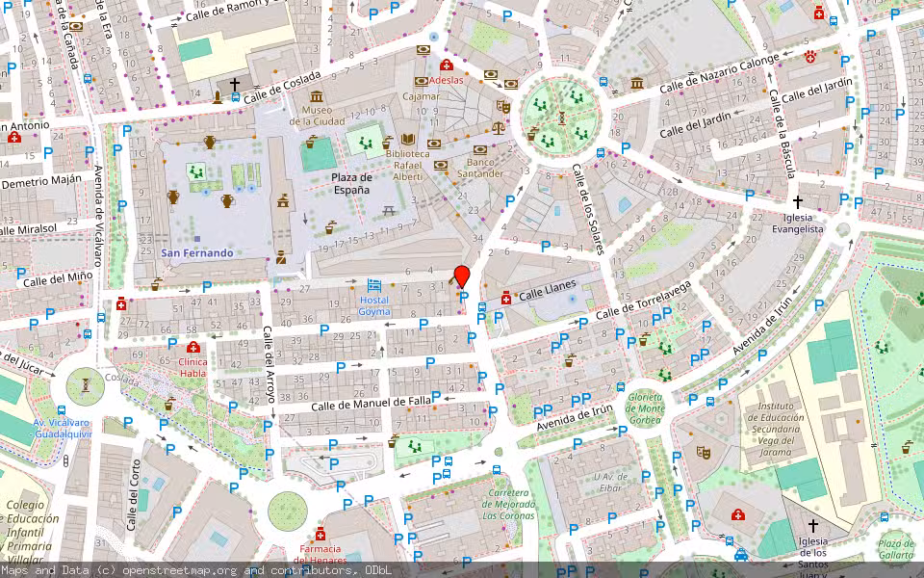The height and width of the screenshot is (578, 924).
Task: Click the Calle del Arroyo street label
Action: [269, 364]
